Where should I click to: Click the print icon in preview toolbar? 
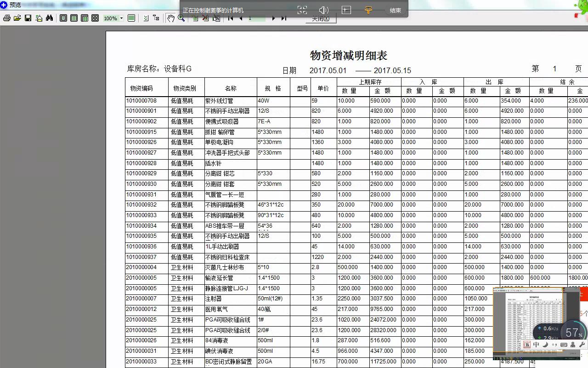tap(6, 18)
